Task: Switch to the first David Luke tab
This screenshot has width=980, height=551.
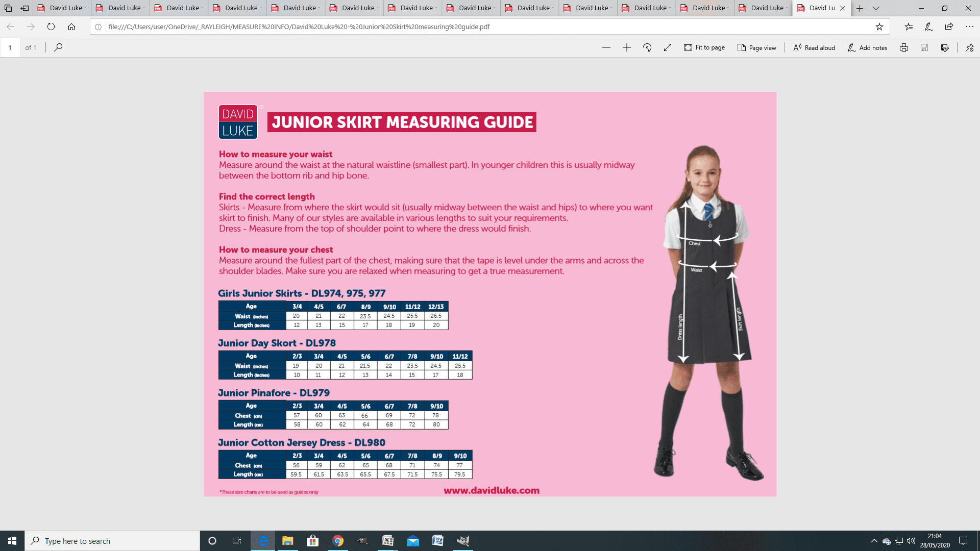Action: pos(61,8)
